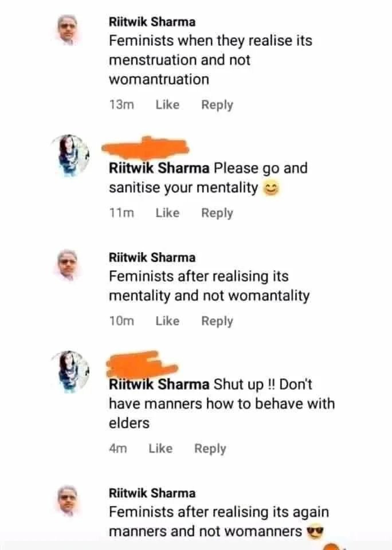This screenshot has height=550, width=392.
Task: Open the Riitwik Sharma mention in sanitise comment
Action: 159,168
